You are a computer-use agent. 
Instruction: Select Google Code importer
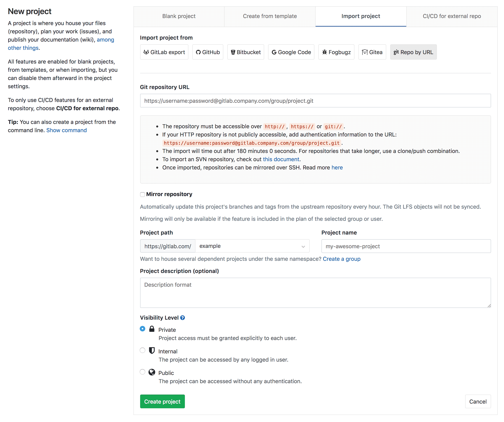click(291, 52)
